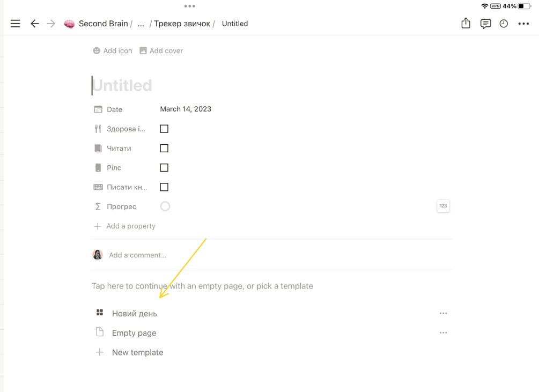Tap the 123 number format badge
The image size is (539, 392).
(443, 206)
